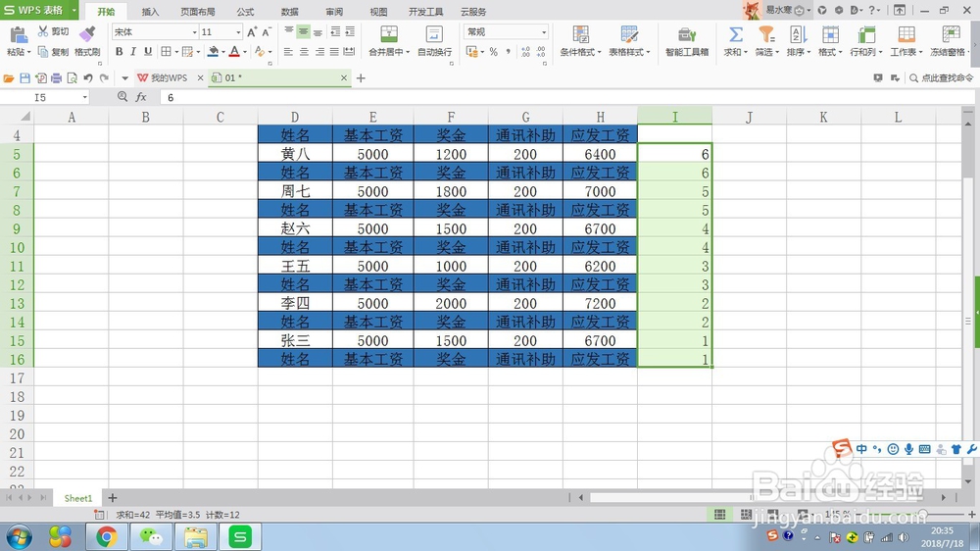Click the formula bar input showing 6

point(565,98)
